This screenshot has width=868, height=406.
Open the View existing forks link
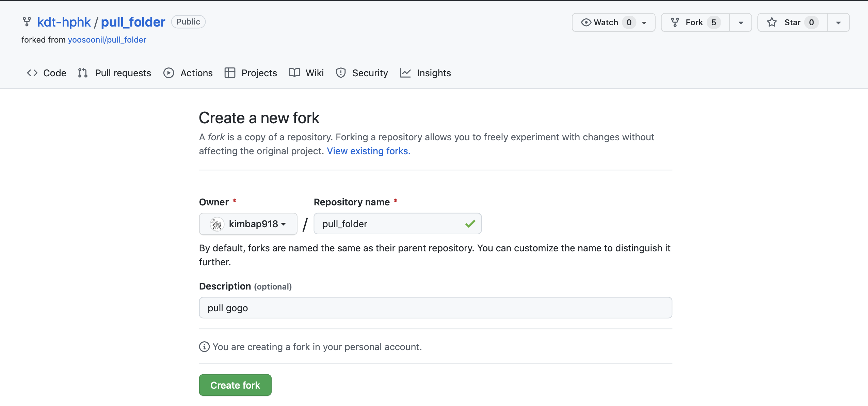369,151
